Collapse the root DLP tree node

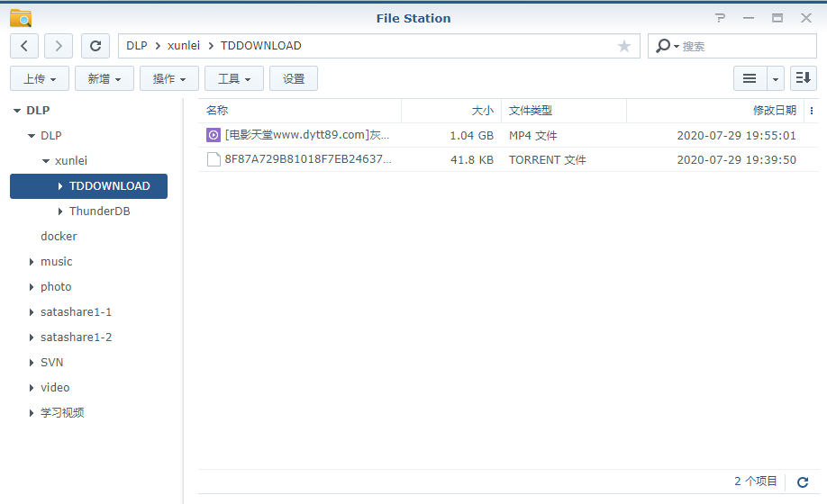point(17,111)
